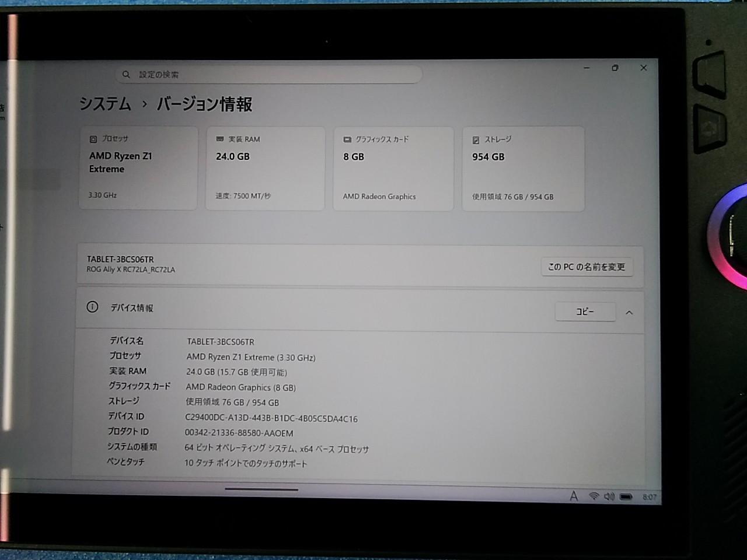Click the システムの種類 label

[132, 446]
